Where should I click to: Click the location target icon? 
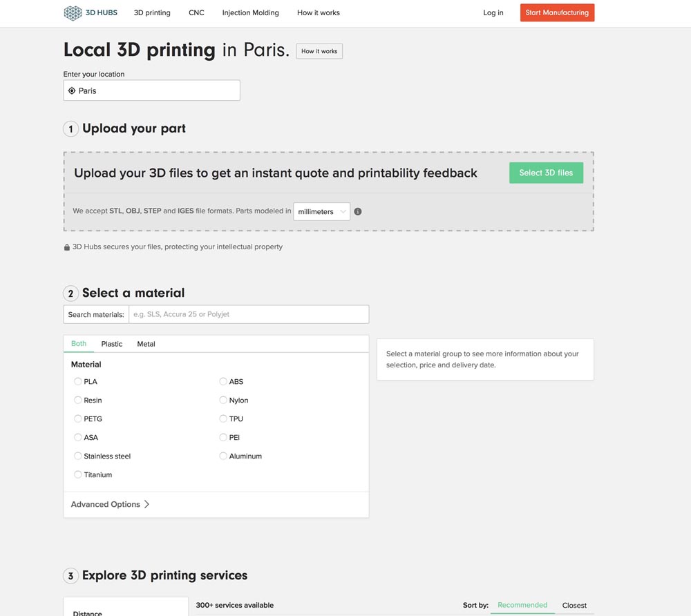tap(72, 90)
